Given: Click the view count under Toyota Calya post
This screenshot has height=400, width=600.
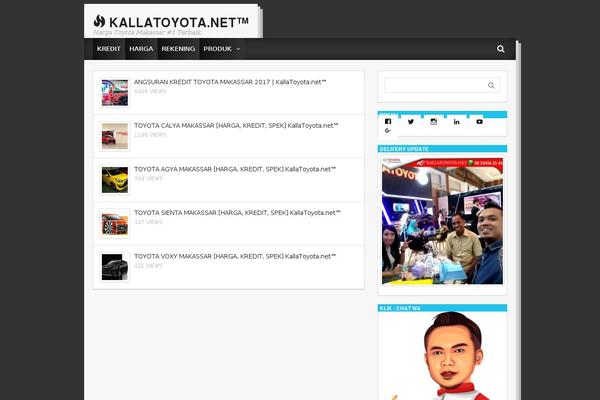Looking at the screenshot, I should pyautogui.click(x=150, y=135).
